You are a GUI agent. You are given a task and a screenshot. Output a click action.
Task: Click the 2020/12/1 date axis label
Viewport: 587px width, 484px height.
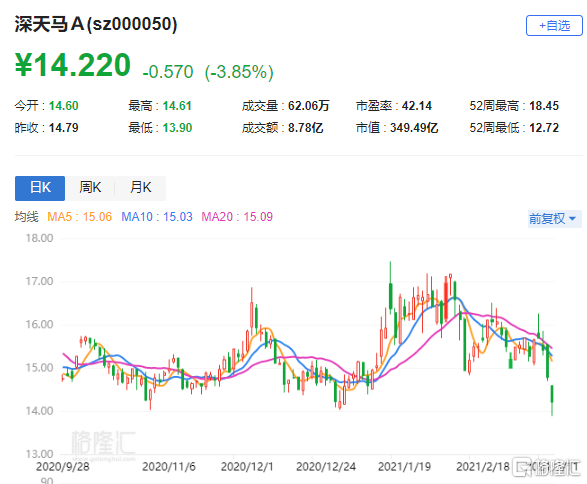pyautogui.click(x=247, y=466)
